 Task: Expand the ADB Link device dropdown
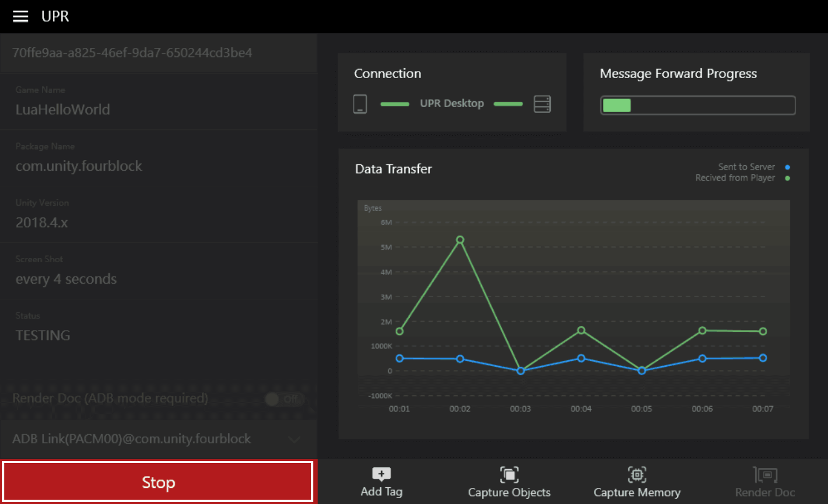[294, 439]
